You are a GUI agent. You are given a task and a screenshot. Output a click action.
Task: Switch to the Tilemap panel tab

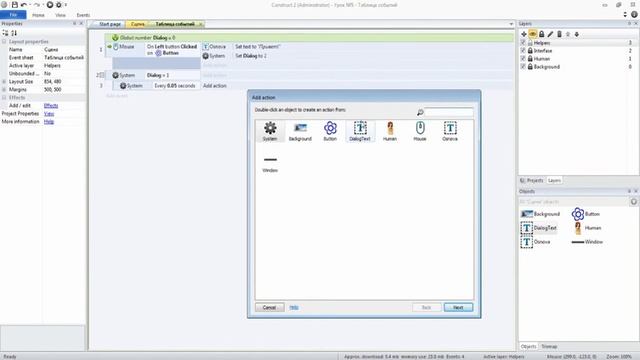pyautogui.click(x=549, y=347)
